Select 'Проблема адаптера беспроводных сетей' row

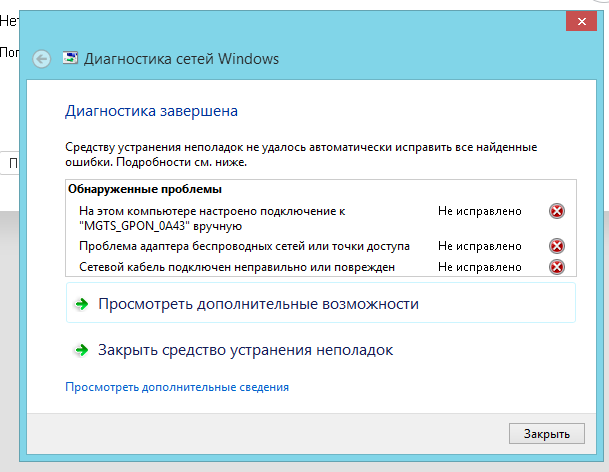(321, 246)
